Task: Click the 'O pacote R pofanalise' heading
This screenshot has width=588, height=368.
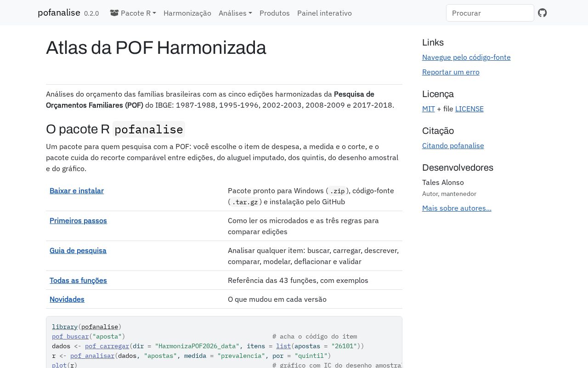Action: (x=115, y=129)
